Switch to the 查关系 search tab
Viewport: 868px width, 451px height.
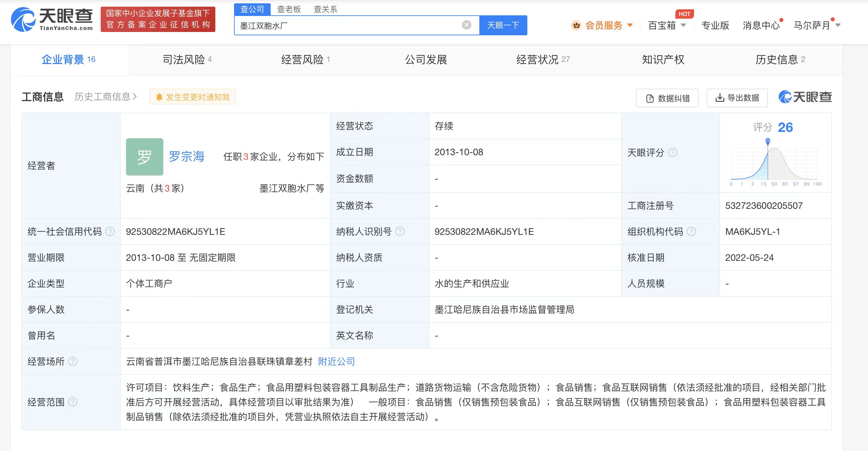click(x=325, y=9)
